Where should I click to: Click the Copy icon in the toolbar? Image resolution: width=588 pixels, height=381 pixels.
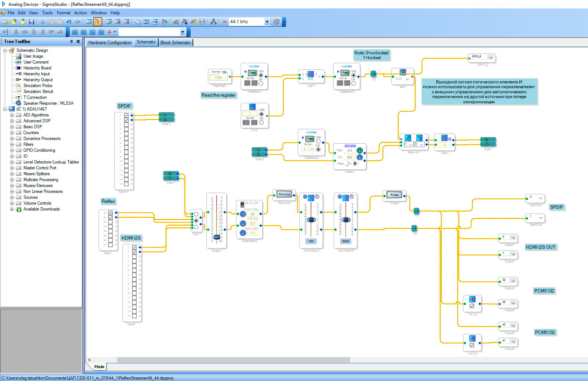[51, 22]
